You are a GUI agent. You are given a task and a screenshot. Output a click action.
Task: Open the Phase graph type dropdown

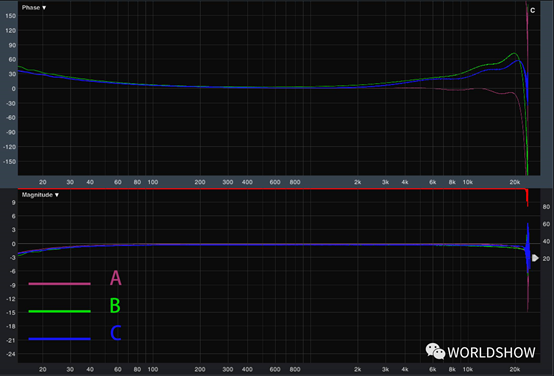(34, 7)
